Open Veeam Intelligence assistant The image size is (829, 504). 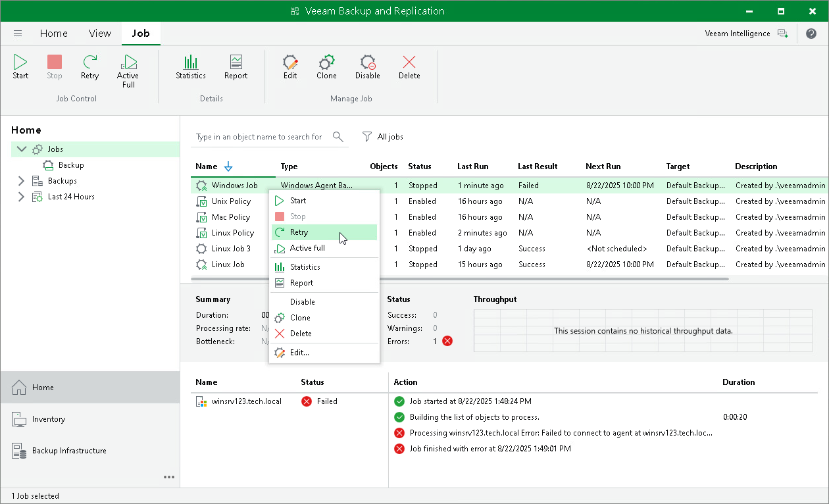click(746, 34)
